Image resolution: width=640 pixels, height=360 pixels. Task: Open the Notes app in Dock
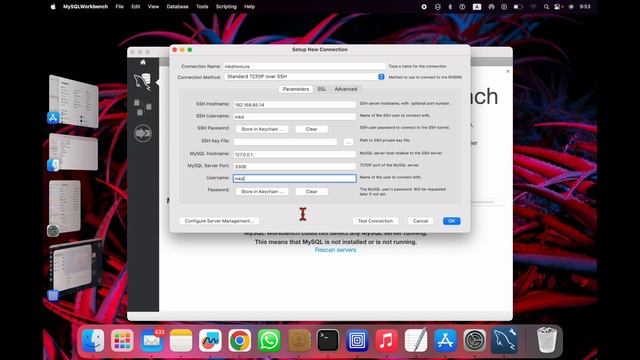click(x=181, y=340)
